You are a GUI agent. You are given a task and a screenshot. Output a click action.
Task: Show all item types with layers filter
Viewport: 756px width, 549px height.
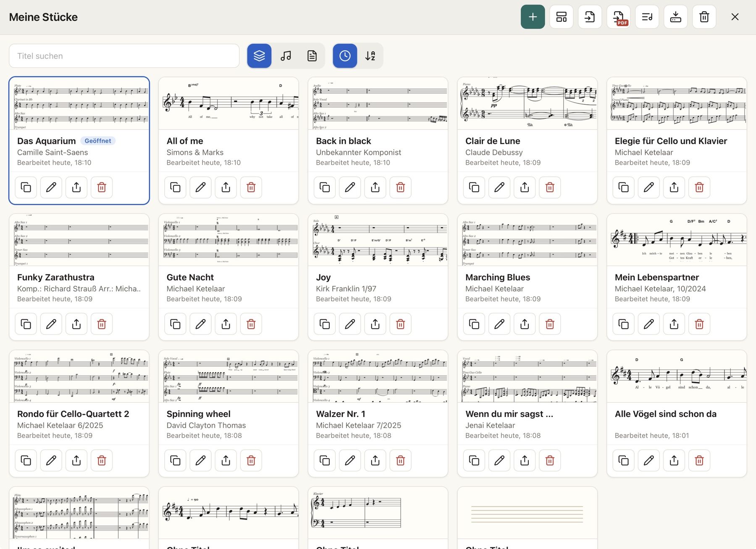pyautogui.click(x=259, y=56)
